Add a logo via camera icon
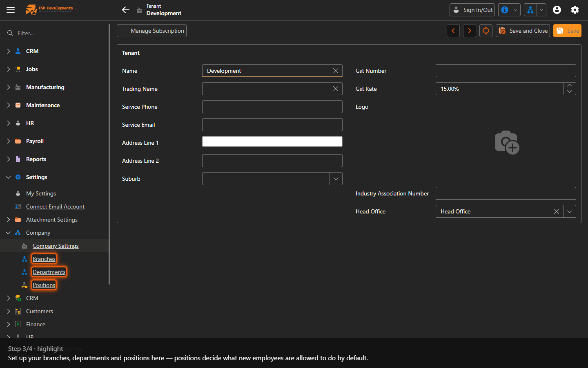This screenshot has height=368, width=588. tap(507, 143)
